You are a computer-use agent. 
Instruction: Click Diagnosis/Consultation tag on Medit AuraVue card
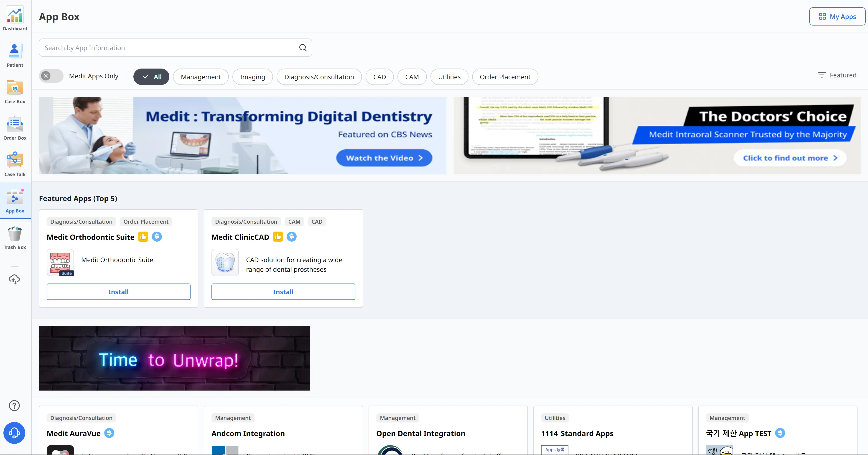point(81,418)
